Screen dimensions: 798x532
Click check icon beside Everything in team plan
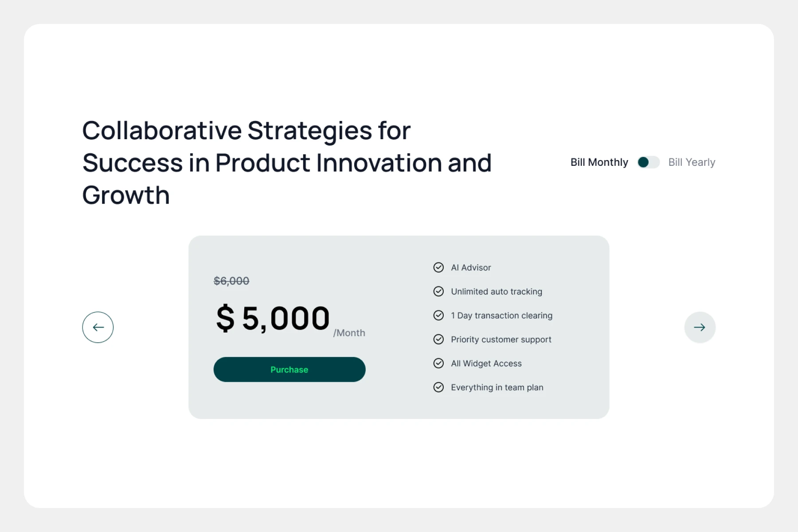(438, 387)
